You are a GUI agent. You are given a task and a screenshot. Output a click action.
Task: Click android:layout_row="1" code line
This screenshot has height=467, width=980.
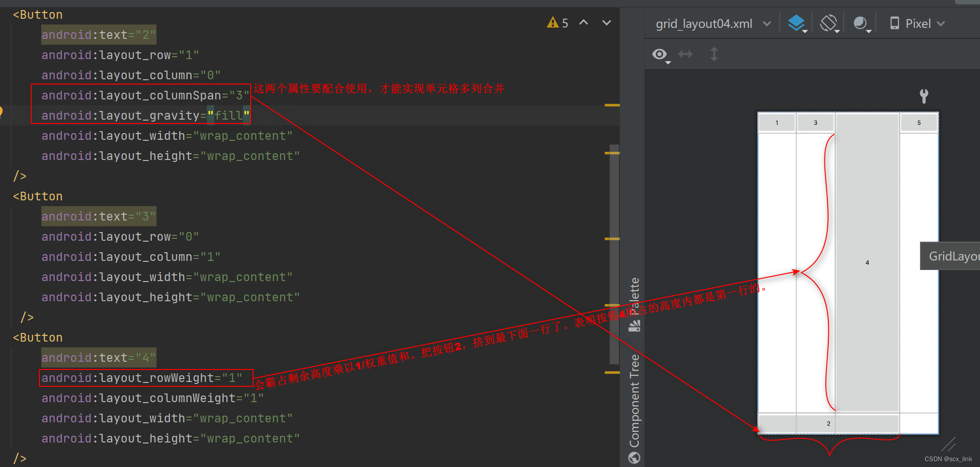[120, 55]
